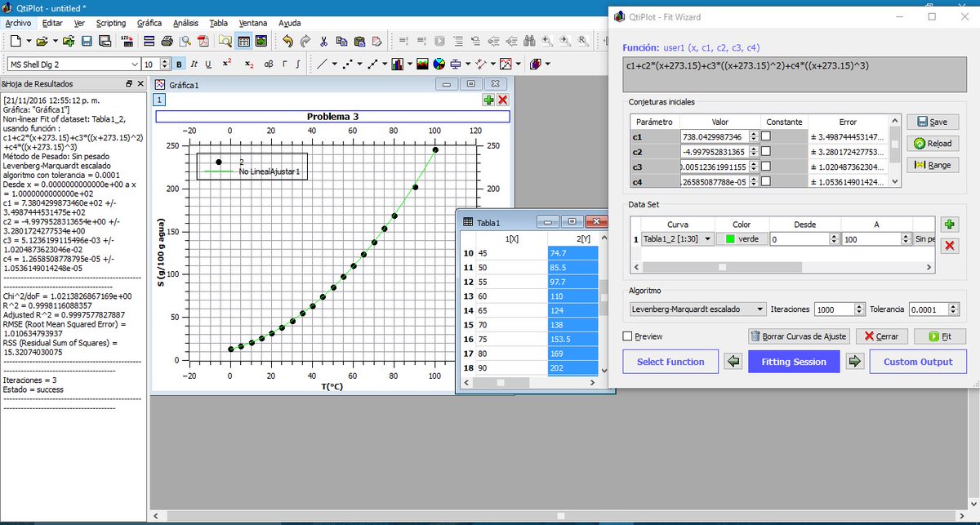Mark parameter c3 as constant
This screenshot has height=525, width=980.
click(x=767, y=167)
